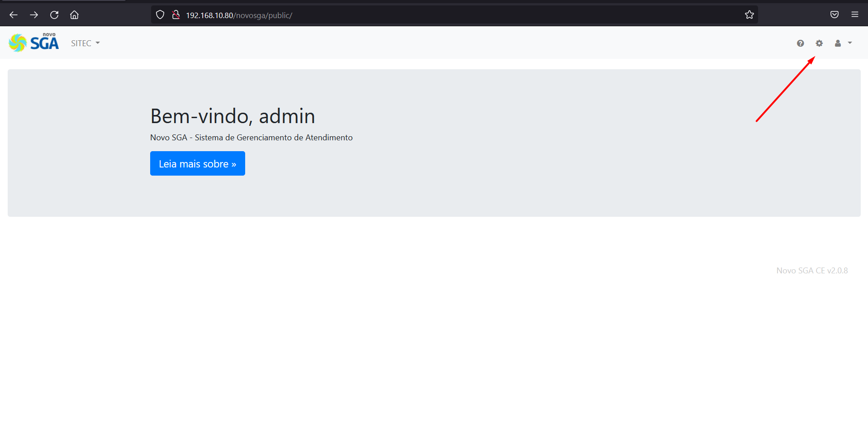This screenshot has height=444, width=868.
Task: Save the page to Pocket
Action: [x=834, y=15]
